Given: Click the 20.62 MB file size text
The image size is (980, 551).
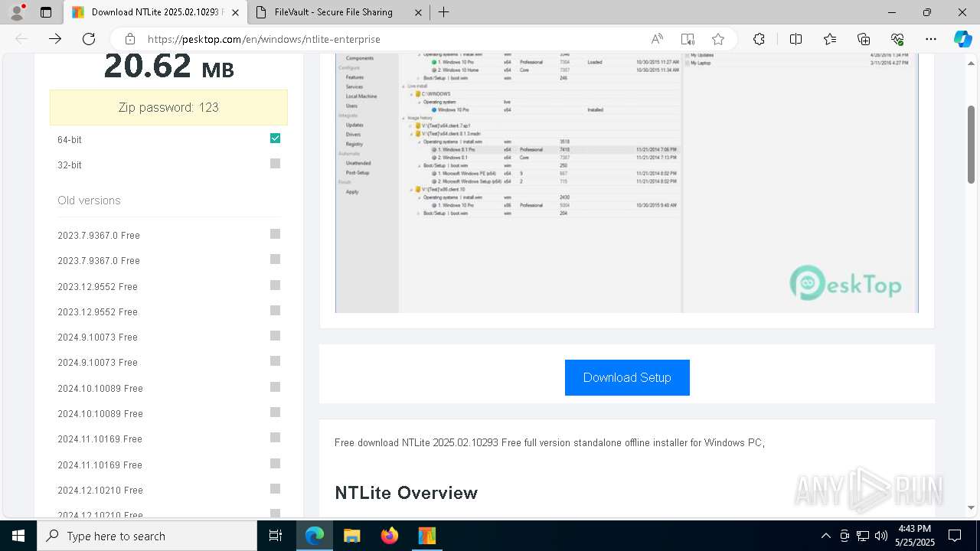Looking at the screenshot, I should pyautogui.click(x=168, y=67).
